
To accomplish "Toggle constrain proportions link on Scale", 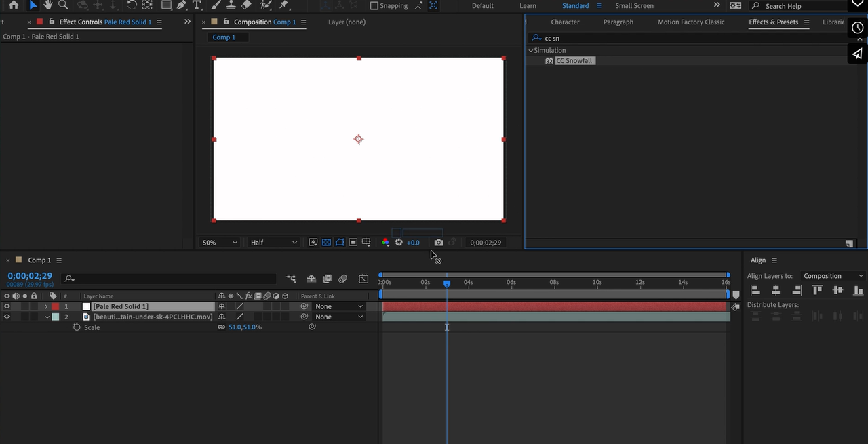I will (221, 327).
